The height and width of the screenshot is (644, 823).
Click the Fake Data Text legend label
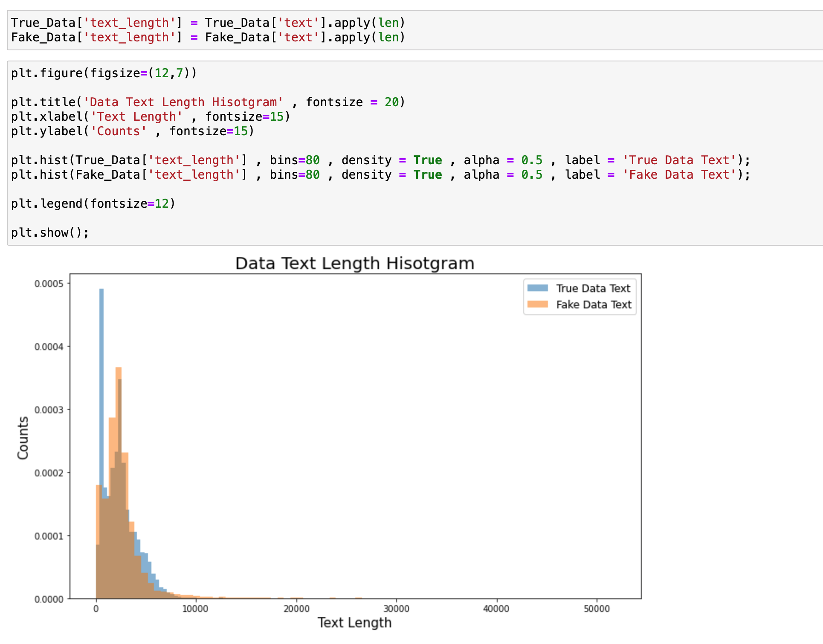tap(594, 305)
